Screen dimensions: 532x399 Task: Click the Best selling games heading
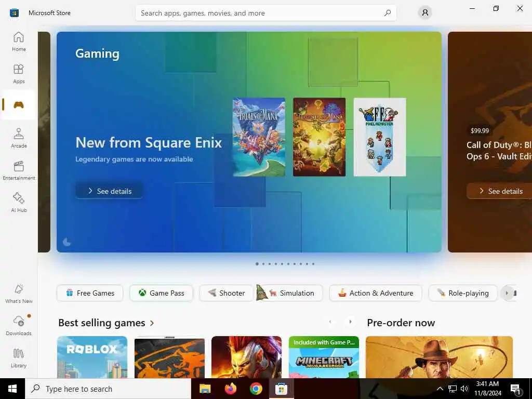pos(102,323)
